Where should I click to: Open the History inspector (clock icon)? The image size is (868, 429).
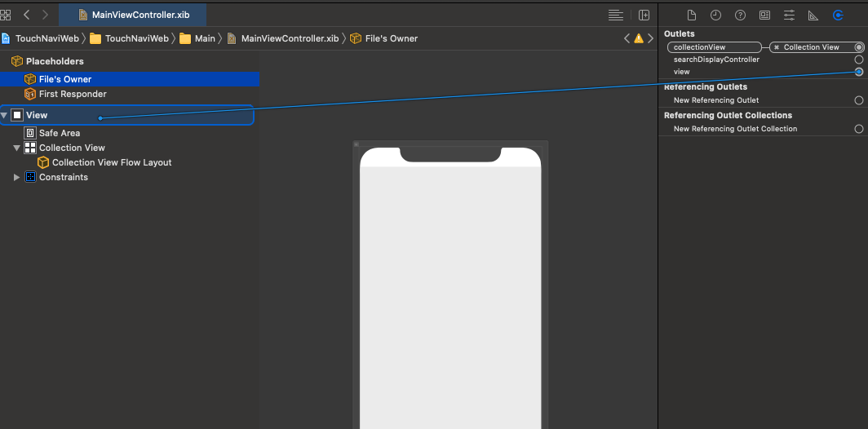(x=715, y=15)
